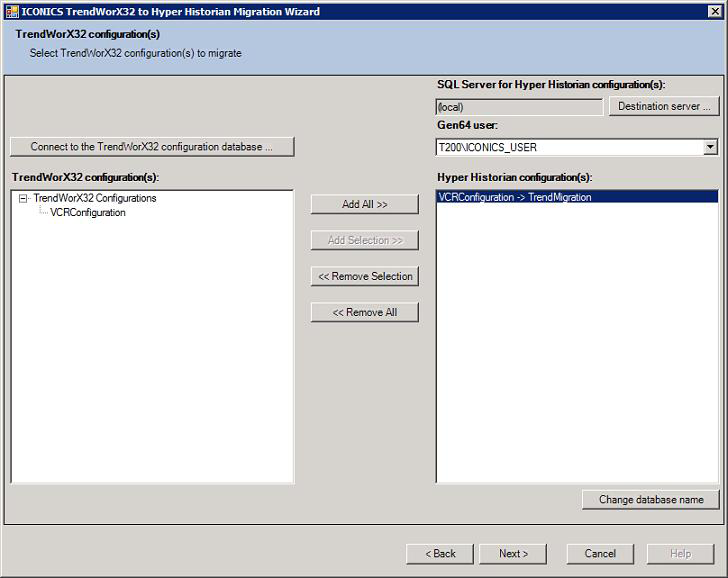The image size is (728, 578).
Task: Cancel the migration wizard
Action: [x=600, y=553]
